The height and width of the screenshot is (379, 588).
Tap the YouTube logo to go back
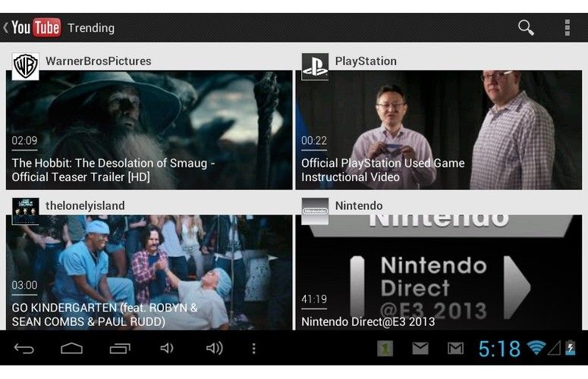(x=36, y=27)
